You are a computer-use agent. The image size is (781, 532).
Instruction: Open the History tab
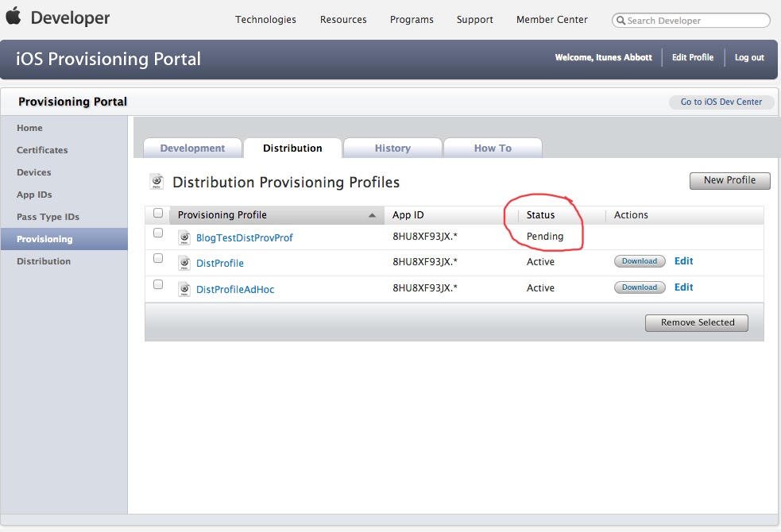tap(392, 148)
